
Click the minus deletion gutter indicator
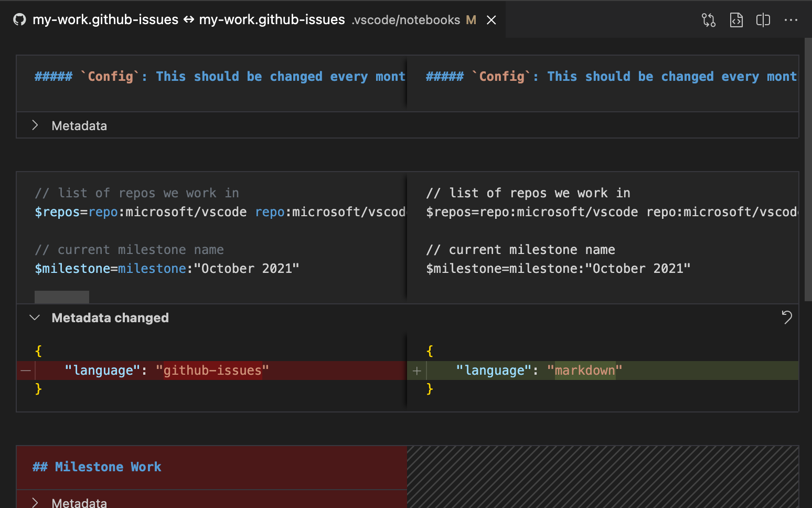[x=25, y=371]
